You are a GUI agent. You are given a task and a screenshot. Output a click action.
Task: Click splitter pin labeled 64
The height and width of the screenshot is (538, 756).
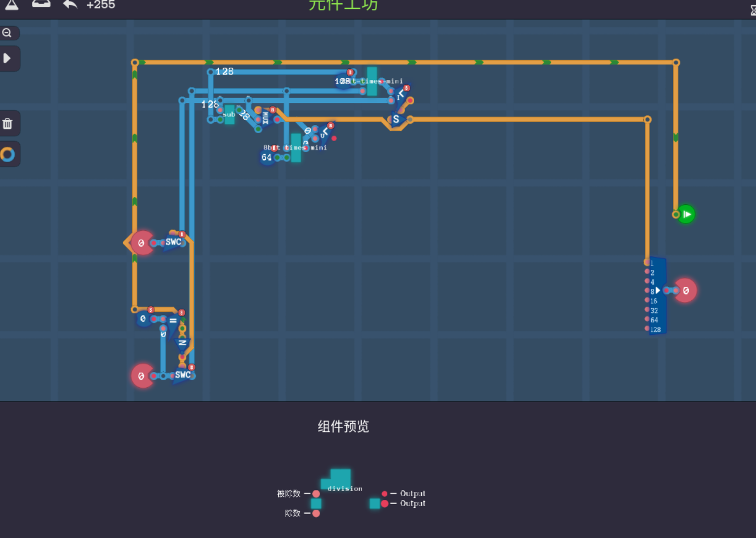647,319
